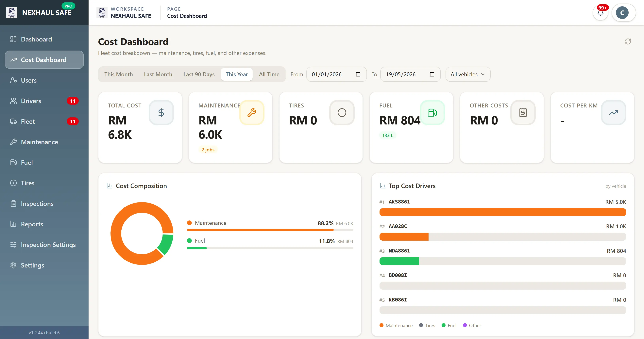Click the trend icon on Cost Per KM card

613,113
